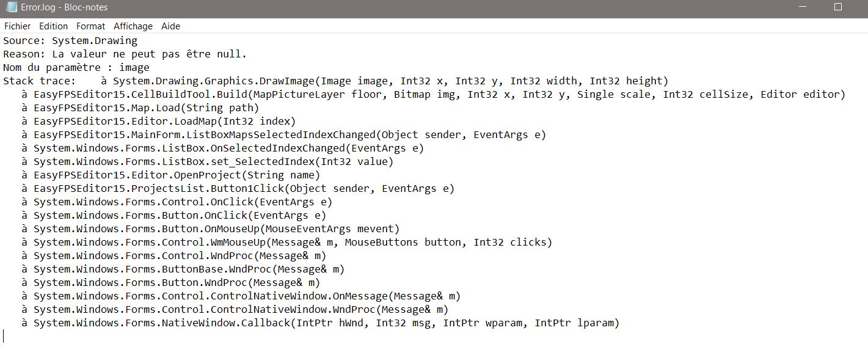Image resolution: width=868 pixels, height=355 pixels.
Task: Open the Affichage menu
Action: coord(133,26)
